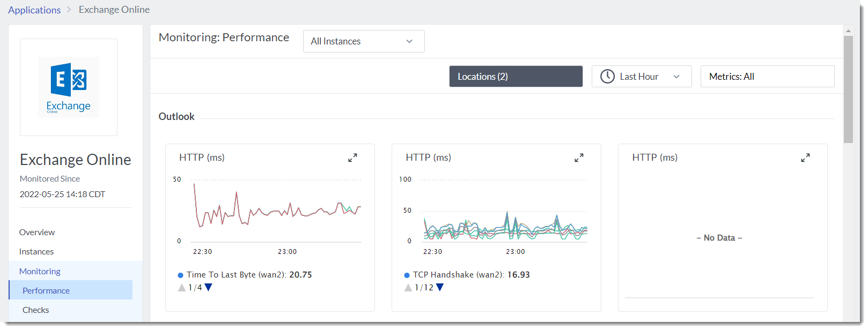
Task: Open the All Instances dropdown
Action: tap(364, 41)
